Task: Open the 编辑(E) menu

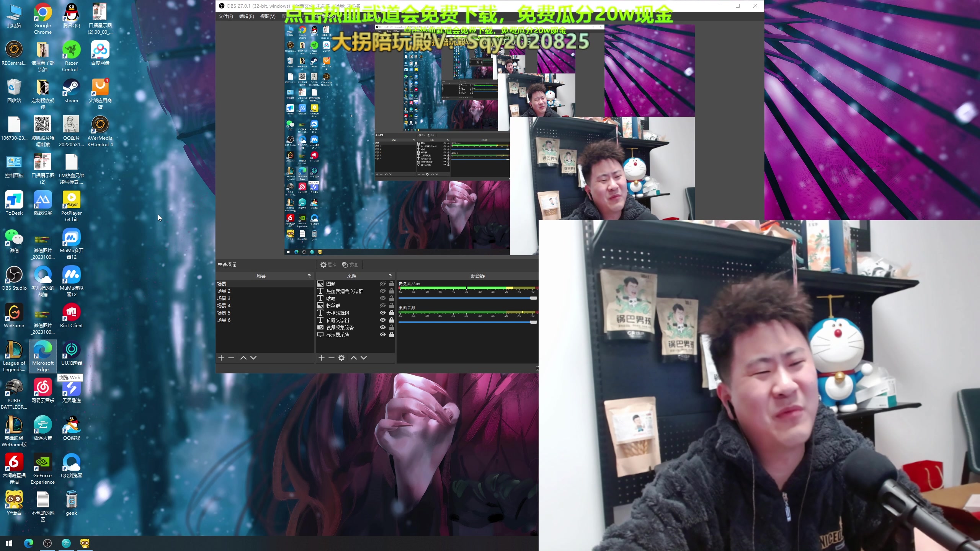Action: tap(247, 16)
